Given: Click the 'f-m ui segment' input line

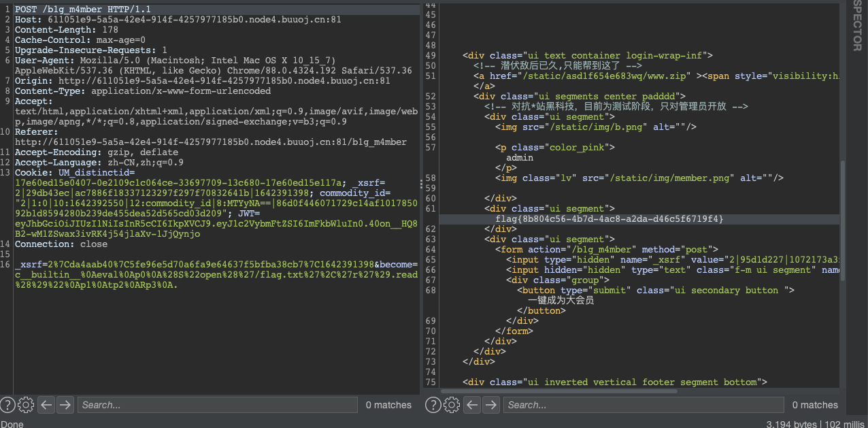Looking at the screenshot, I should (x=673, y=270).
